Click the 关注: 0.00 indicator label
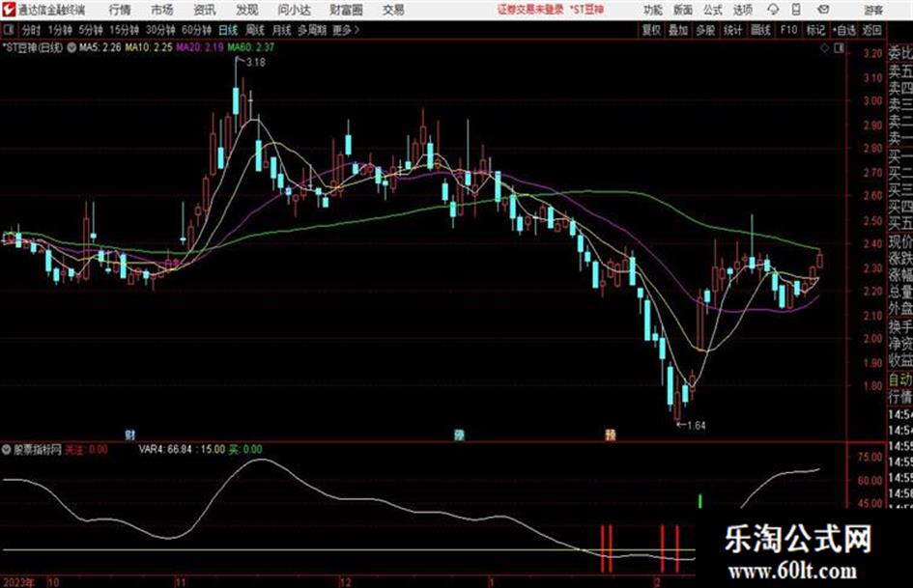This screenshot has height=588, width=913. coord(86,449)
